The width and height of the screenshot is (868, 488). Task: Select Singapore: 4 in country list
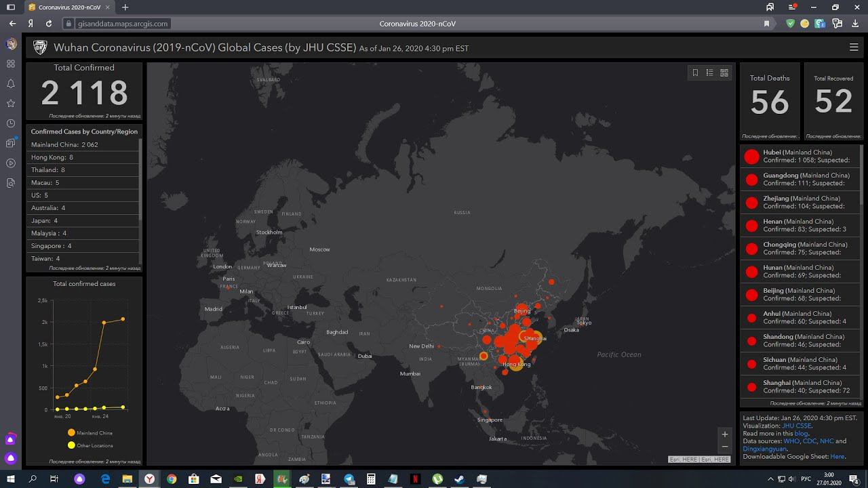(x=83, y=246)
